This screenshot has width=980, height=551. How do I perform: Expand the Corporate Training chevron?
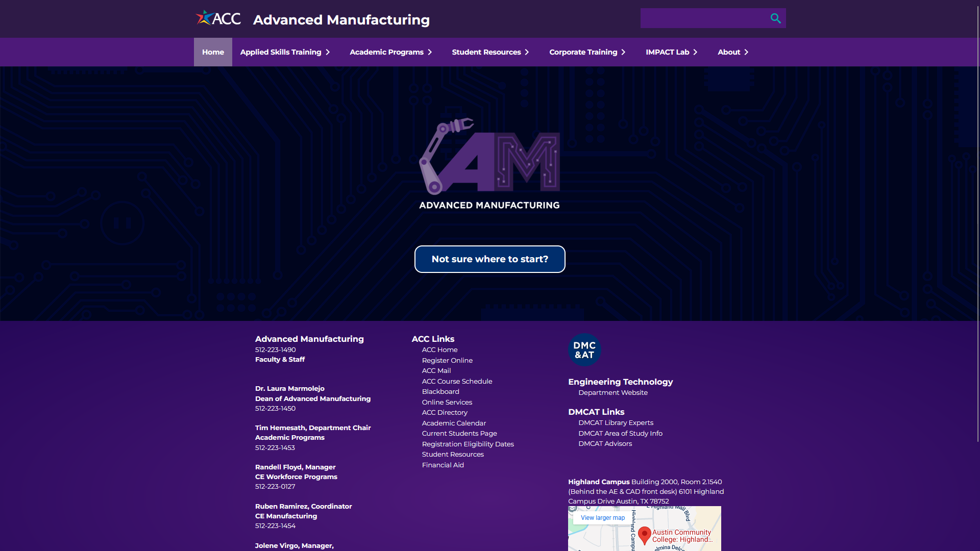tap(623, 52)
